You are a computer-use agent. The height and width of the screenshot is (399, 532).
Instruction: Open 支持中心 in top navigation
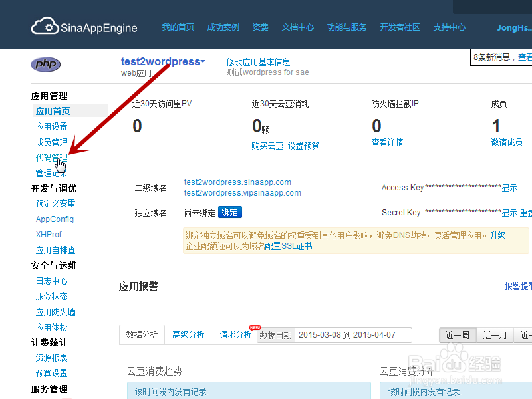pos(450,27)
